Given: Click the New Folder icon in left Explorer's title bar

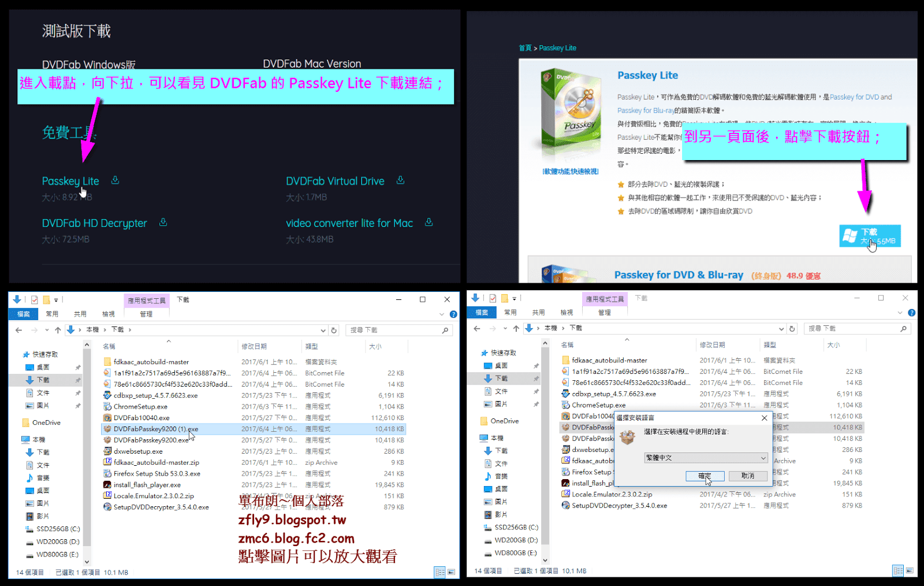Looking at the screenshot, I should [46, 300].
